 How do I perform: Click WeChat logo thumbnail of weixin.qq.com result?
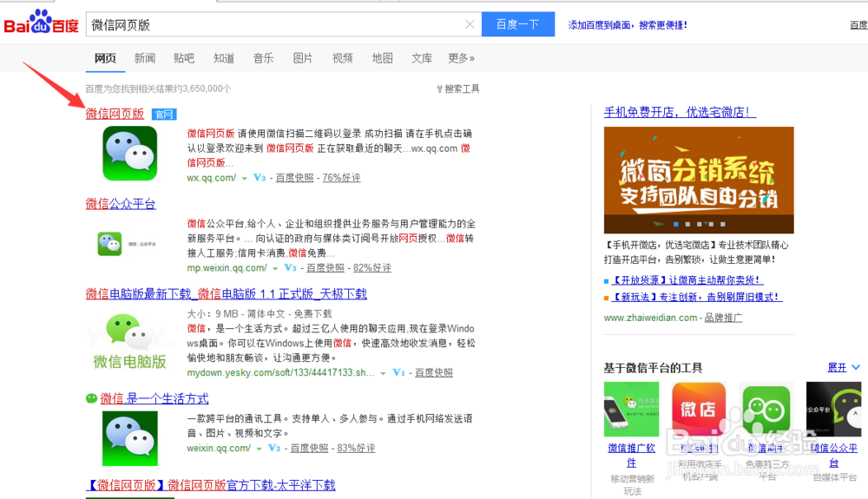(130, 439)
